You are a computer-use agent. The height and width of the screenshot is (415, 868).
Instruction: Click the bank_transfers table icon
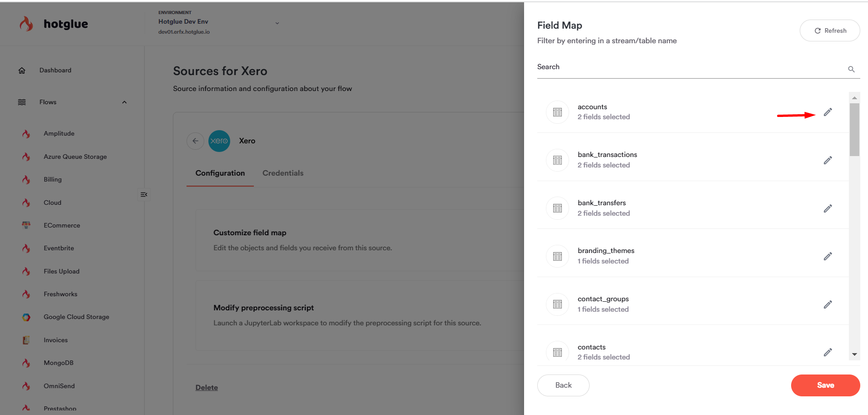pos(557,208)
